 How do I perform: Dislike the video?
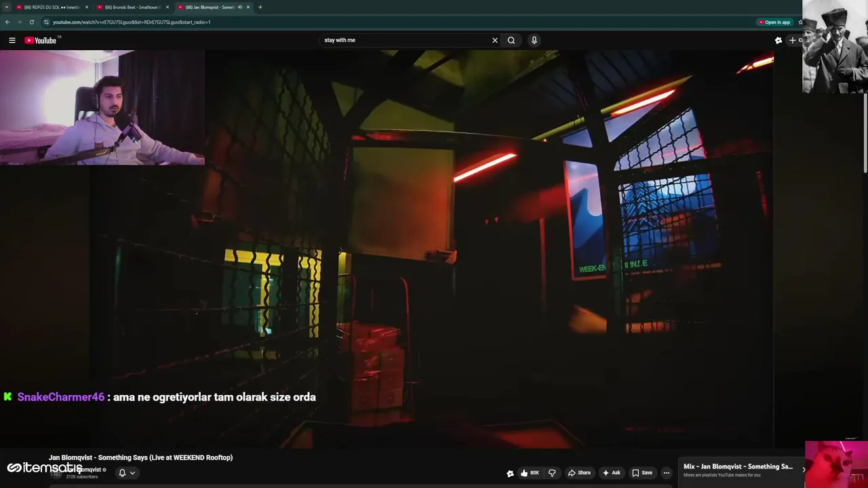tap(552, 473)
